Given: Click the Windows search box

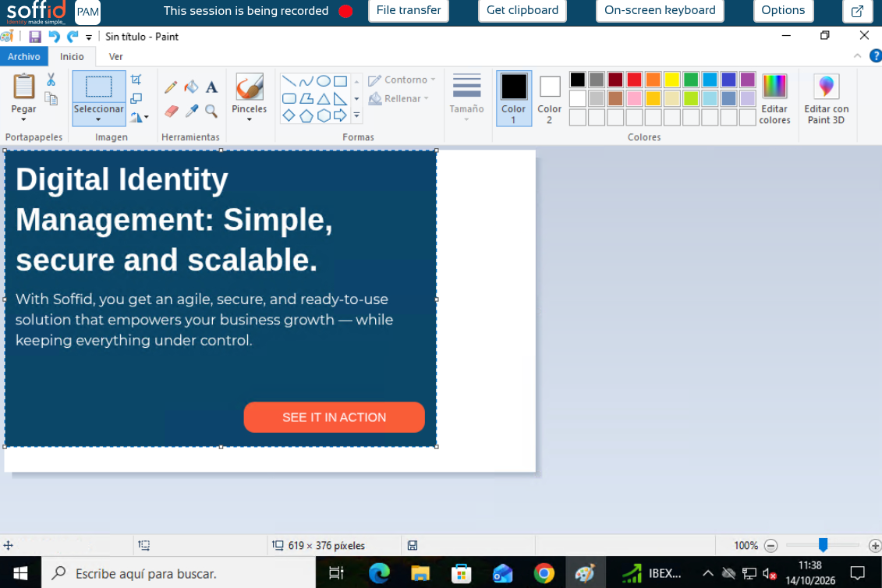Looking at the screenshot, I should 179,573.
